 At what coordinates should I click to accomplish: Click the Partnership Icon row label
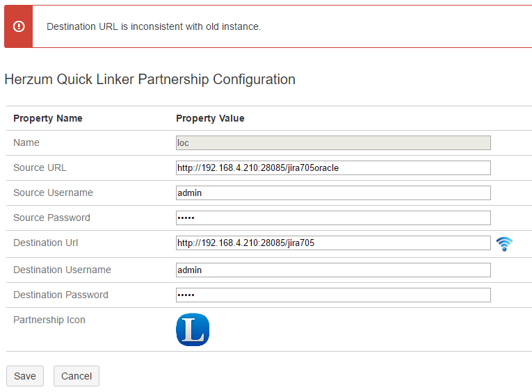[49, 320]
